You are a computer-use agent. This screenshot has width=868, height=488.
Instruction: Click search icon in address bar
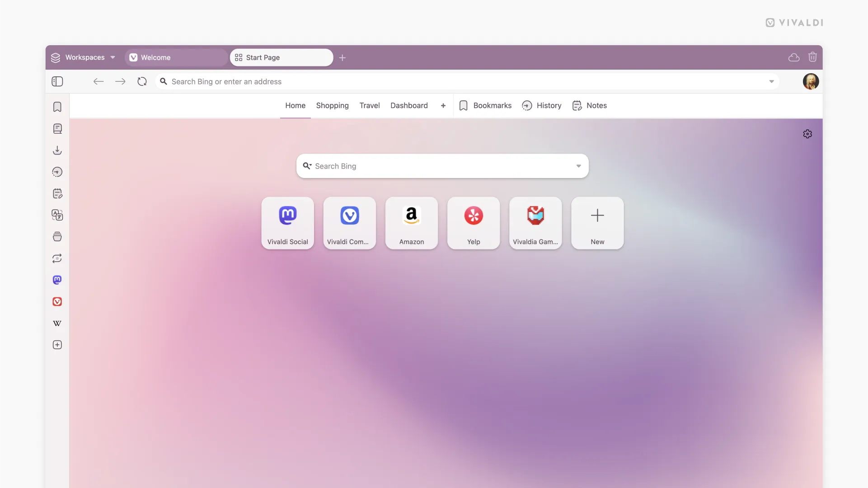[x=164, y=81]
